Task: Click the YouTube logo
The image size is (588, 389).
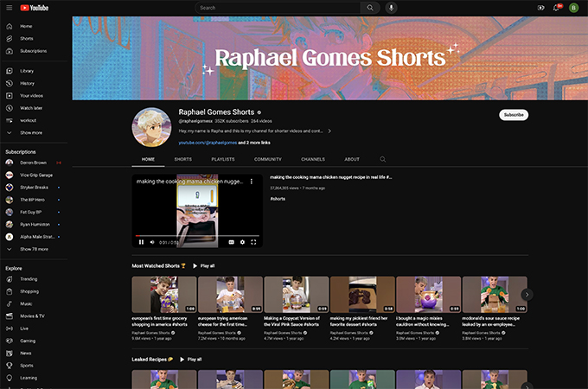Action: click(34, 8)
